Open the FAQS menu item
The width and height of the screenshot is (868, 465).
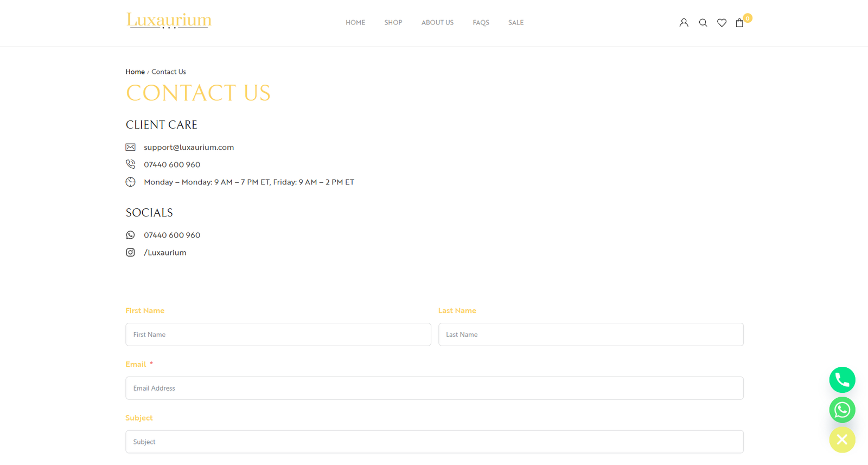481,23
